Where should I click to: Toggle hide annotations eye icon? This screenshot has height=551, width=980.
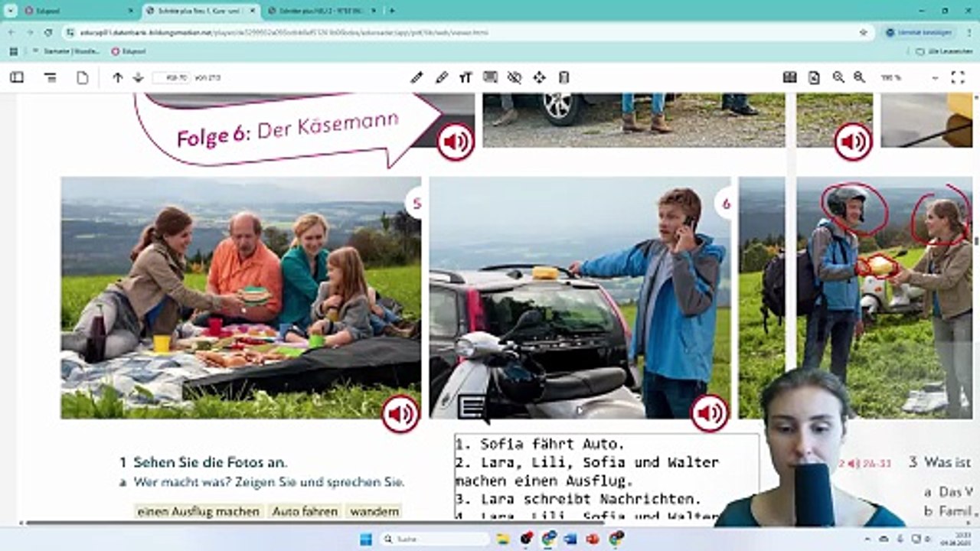(x=514, y=77)
